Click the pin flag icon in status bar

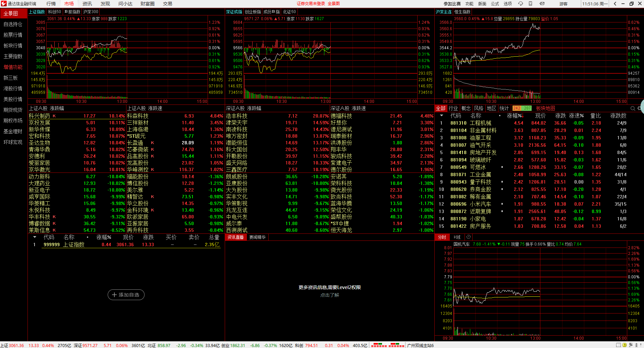pyautogui.click(x=631, y=345)
